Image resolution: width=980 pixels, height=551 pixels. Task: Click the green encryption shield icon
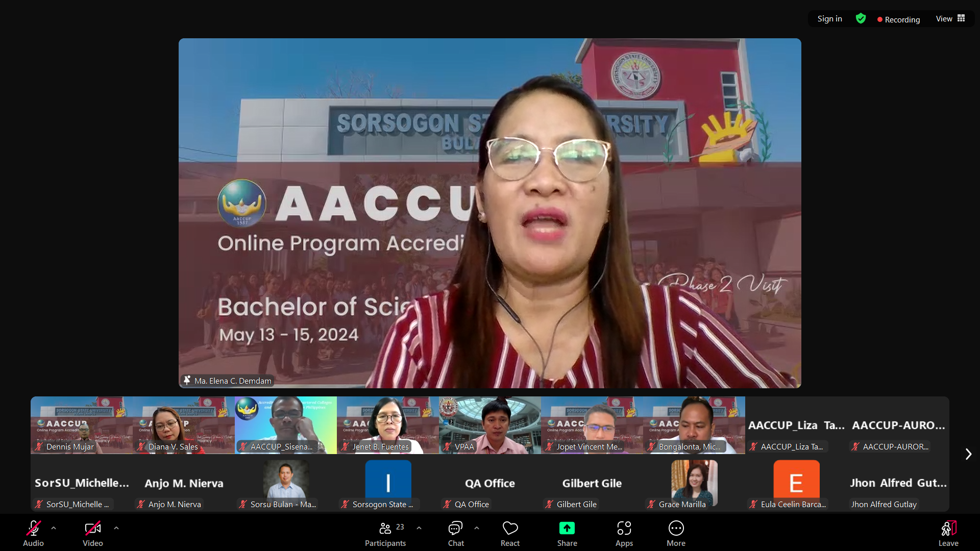861,19
